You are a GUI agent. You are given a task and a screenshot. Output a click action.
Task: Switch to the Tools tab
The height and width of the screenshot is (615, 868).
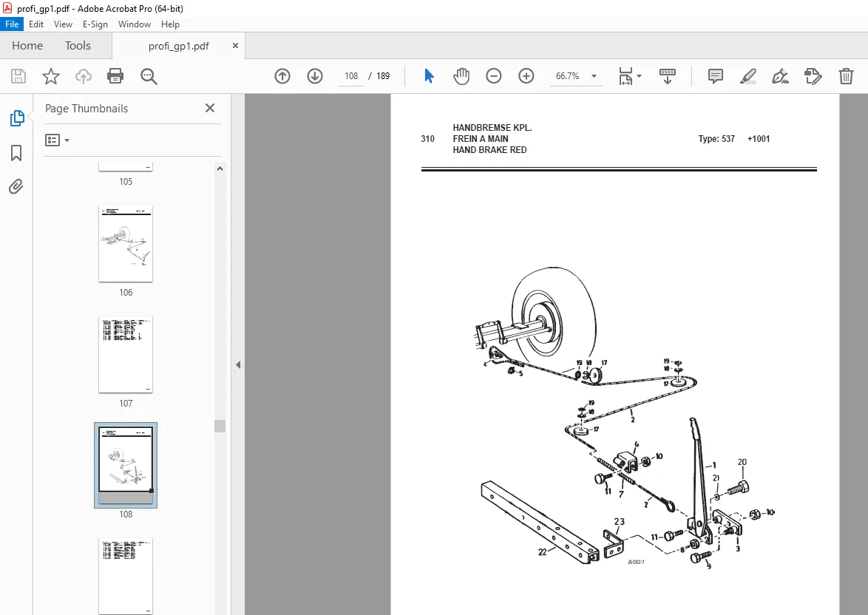coord(78,45)
